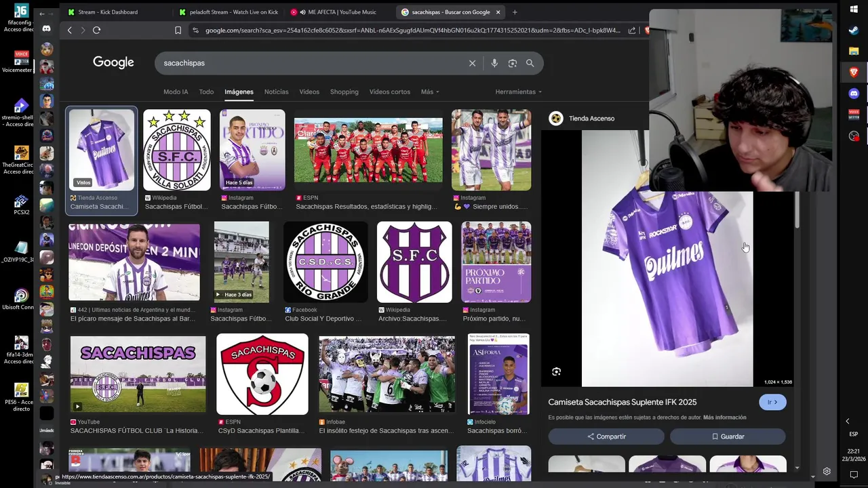Click the Guardar button
The height and width of the screenshot is (488, 868).
click(x=728, y=436)
